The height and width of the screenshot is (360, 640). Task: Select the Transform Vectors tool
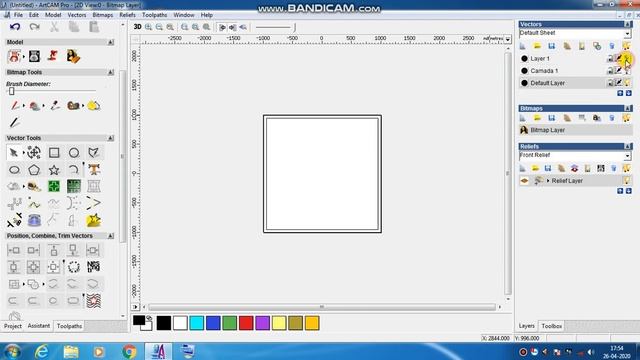point(34,153)
